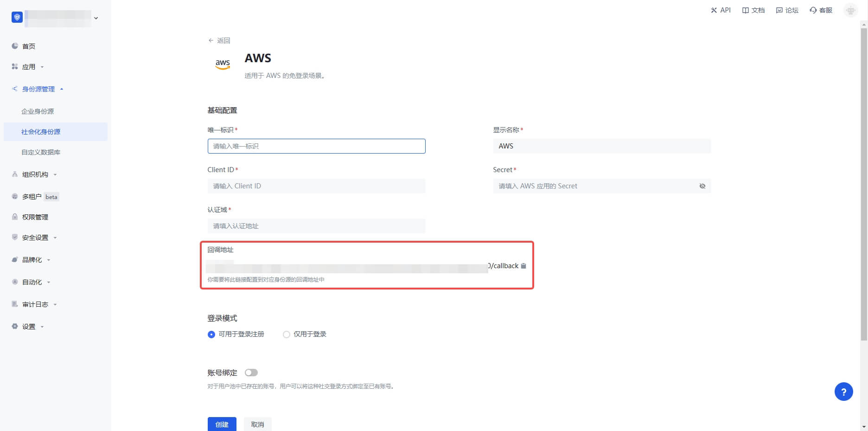
Task: Open the user avatar in top right
Action: pyautogui.click(x=850, y=10)
